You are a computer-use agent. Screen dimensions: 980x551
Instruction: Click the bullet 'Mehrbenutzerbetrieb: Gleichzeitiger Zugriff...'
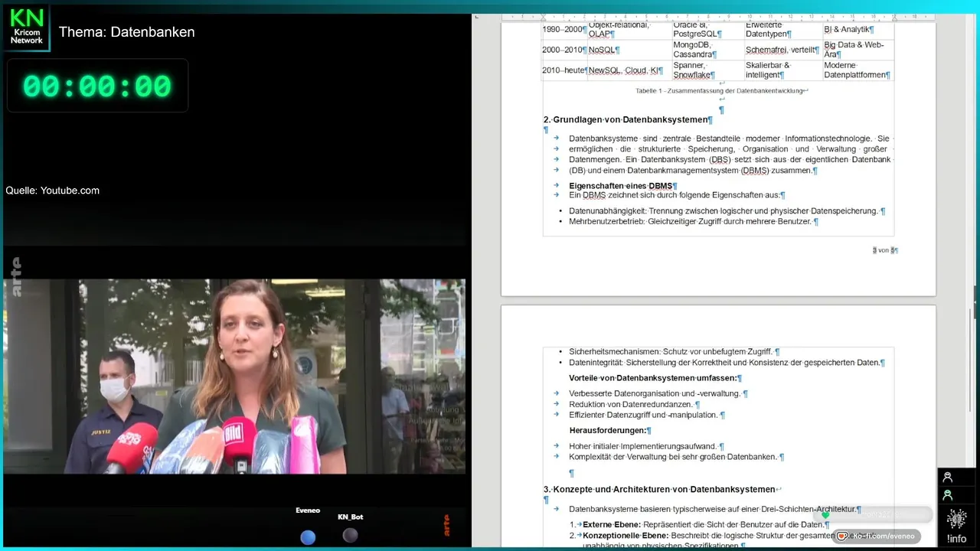pyautogui.click(x=694, y=222)
